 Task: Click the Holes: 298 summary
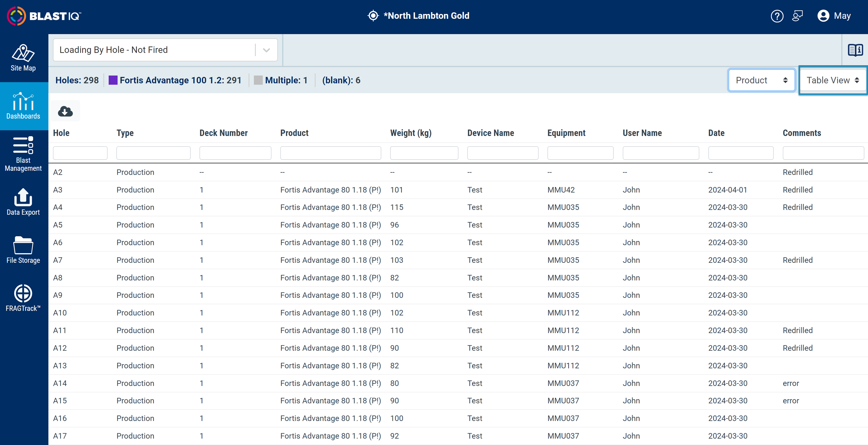tap(77, 80)
